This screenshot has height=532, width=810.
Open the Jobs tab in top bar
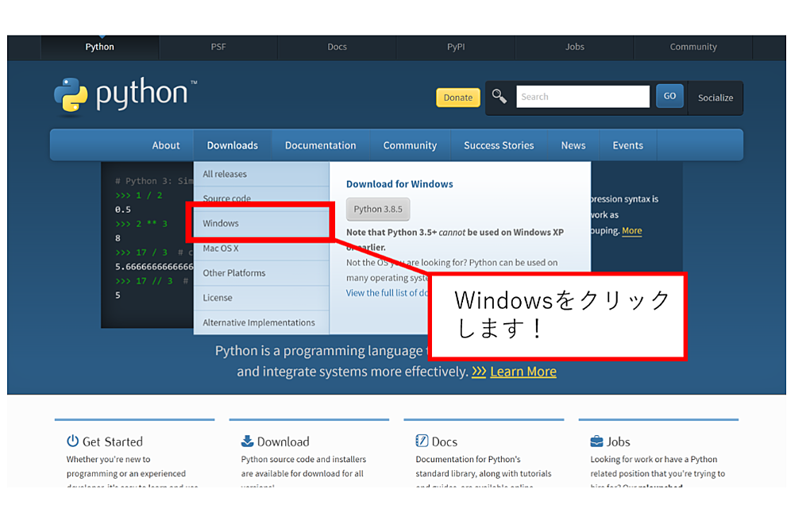pyautogui.click(x=574, y=47)
